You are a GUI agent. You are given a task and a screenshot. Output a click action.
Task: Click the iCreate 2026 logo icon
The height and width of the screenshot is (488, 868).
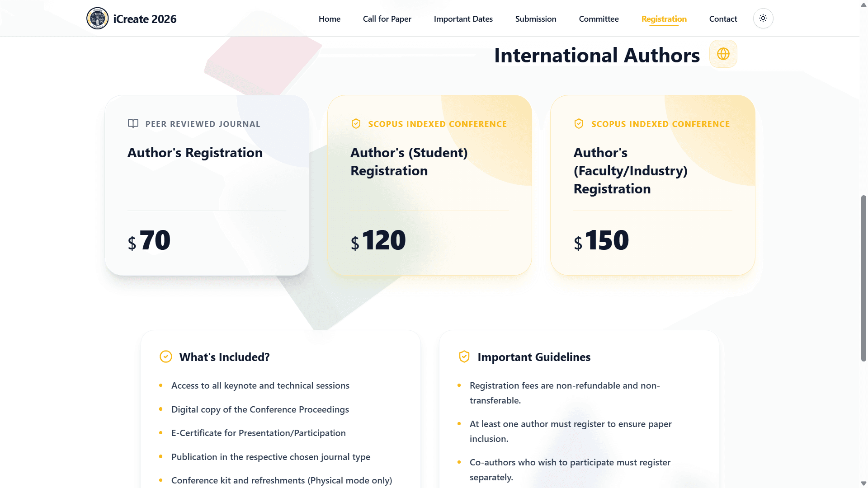[97, 19]
